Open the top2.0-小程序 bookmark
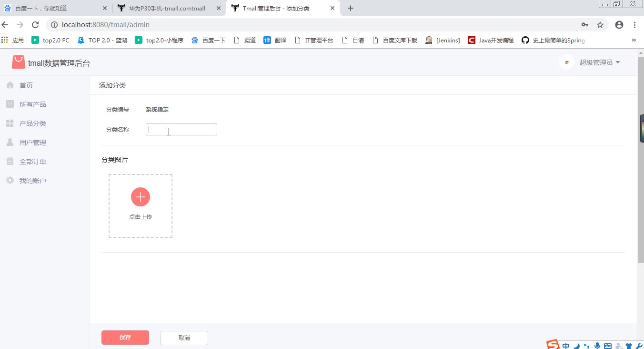The image size is (644, 349). coord(160,40)
